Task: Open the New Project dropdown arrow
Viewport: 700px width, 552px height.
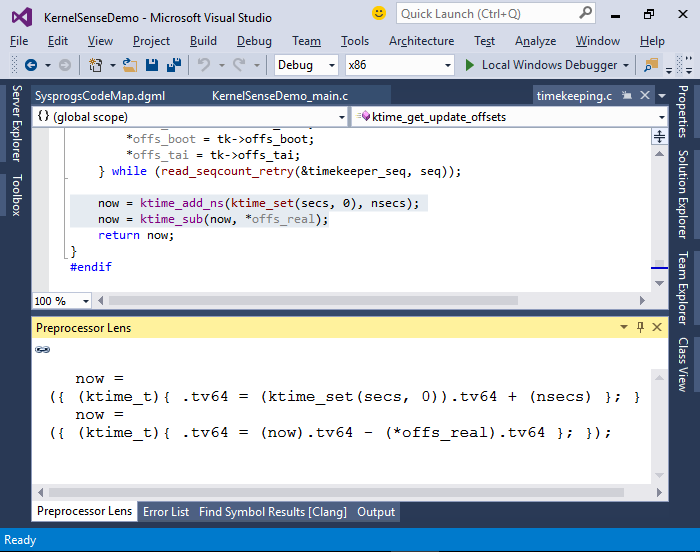Action: (112, 65)
